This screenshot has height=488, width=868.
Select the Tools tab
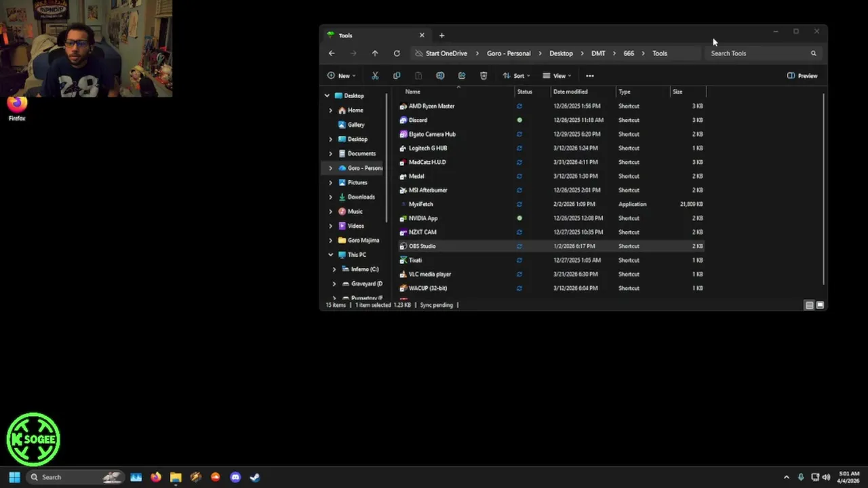tap(376, 35)
